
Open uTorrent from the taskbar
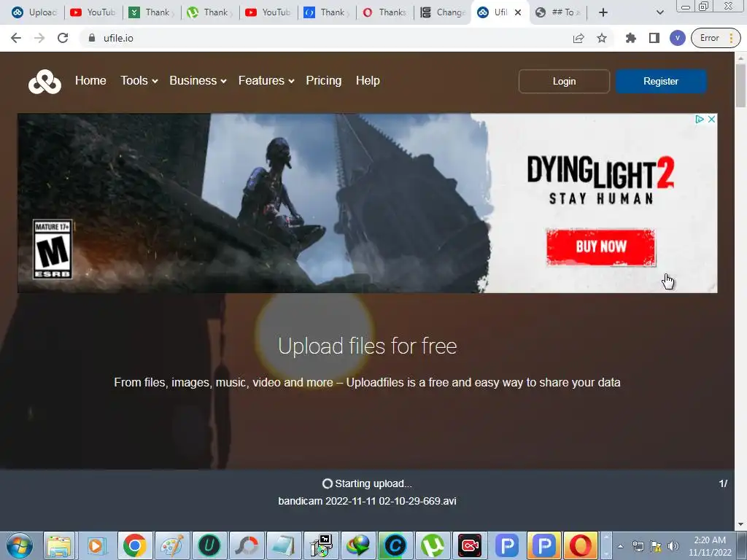[x=432, y=545]
